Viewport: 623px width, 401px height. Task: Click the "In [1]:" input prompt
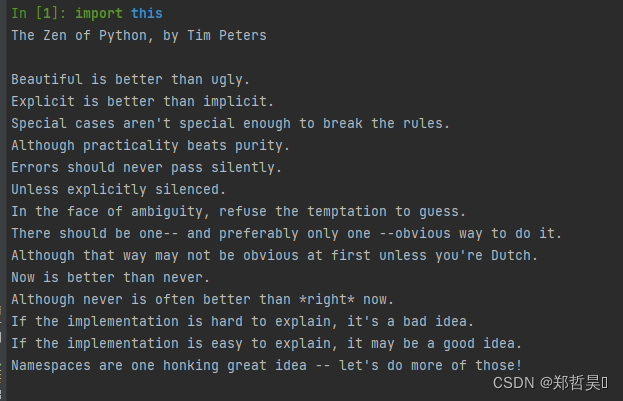[39, 14]
